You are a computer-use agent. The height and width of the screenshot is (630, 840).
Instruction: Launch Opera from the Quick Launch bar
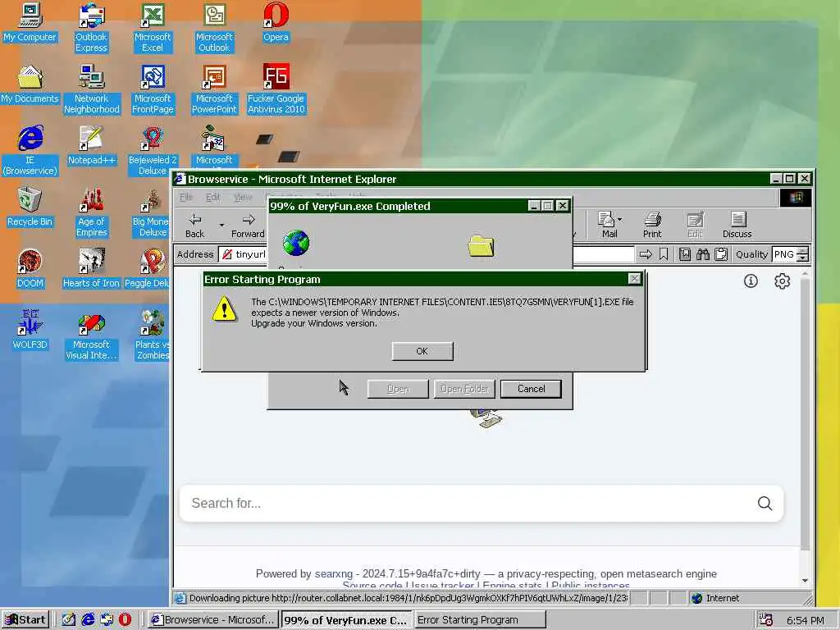125,620
